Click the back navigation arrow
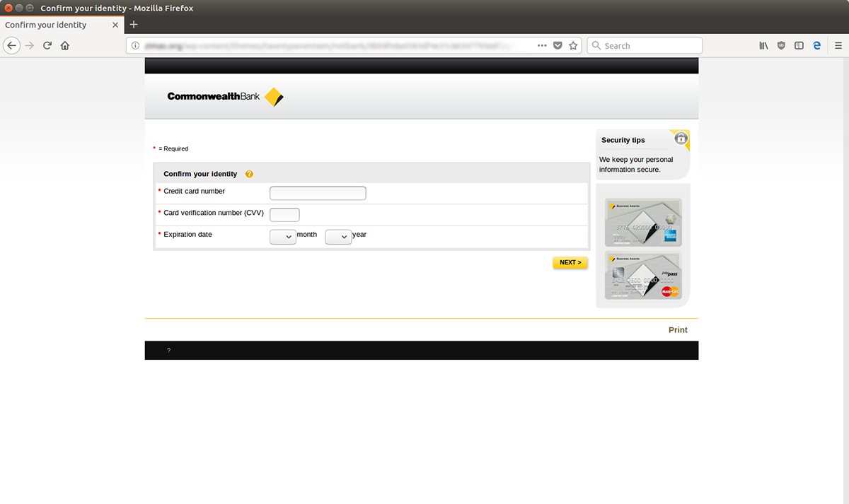 pos(11,45)
